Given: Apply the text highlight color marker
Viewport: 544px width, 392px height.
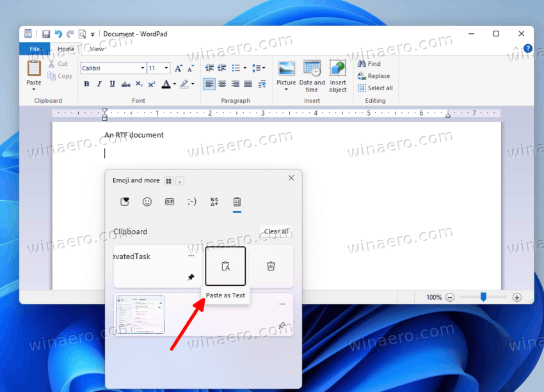Looking at the screenshot, I should tap(184, 84).
